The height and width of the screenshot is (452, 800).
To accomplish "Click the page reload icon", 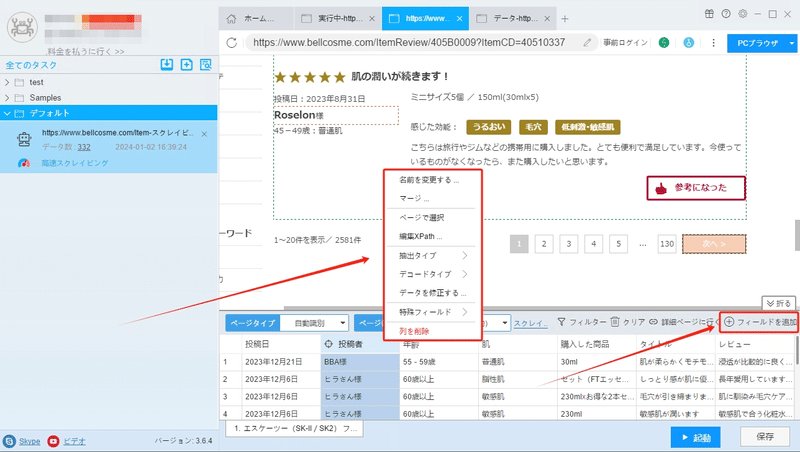I will tap(232, 43).
